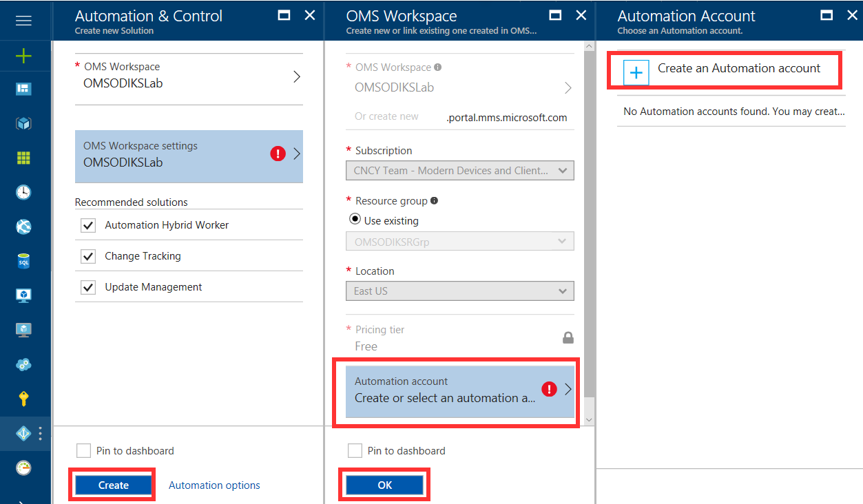Open the diamond icon's three-dot options
The width and height of the screenshot is (863, 504).
click(x=41, y=433)
